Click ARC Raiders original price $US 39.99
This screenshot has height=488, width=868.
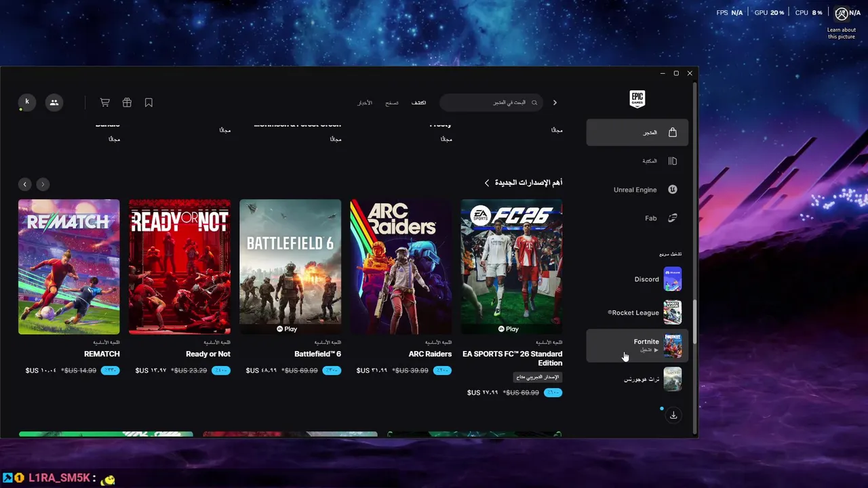click(x=410, y=371)
